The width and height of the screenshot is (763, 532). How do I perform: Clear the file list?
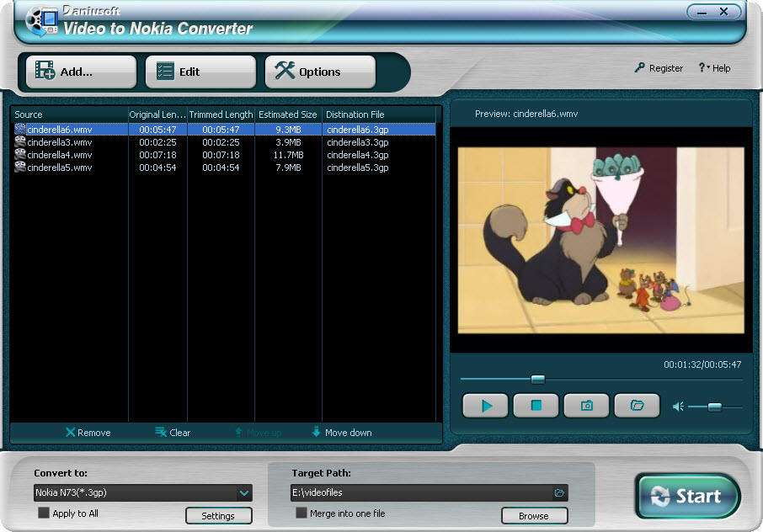[173, 433]
